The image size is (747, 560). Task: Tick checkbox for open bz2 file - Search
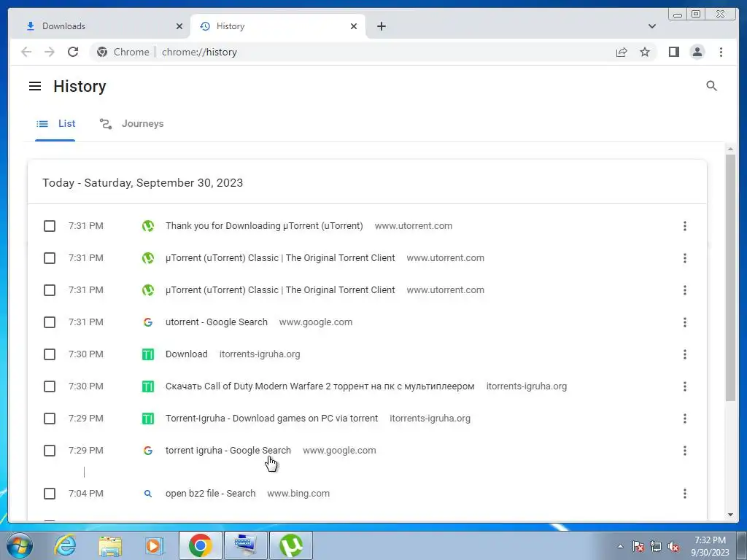(50, 494)
